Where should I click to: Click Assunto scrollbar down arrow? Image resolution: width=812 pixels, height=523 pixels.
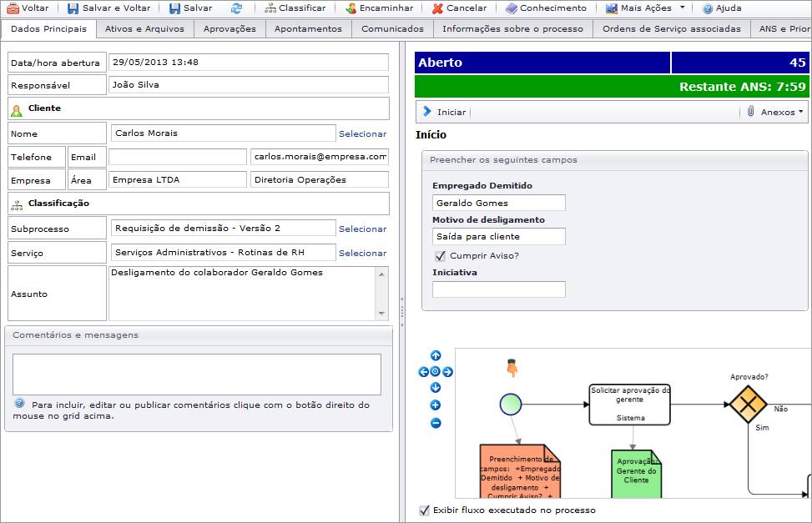(x=381, y=314)
